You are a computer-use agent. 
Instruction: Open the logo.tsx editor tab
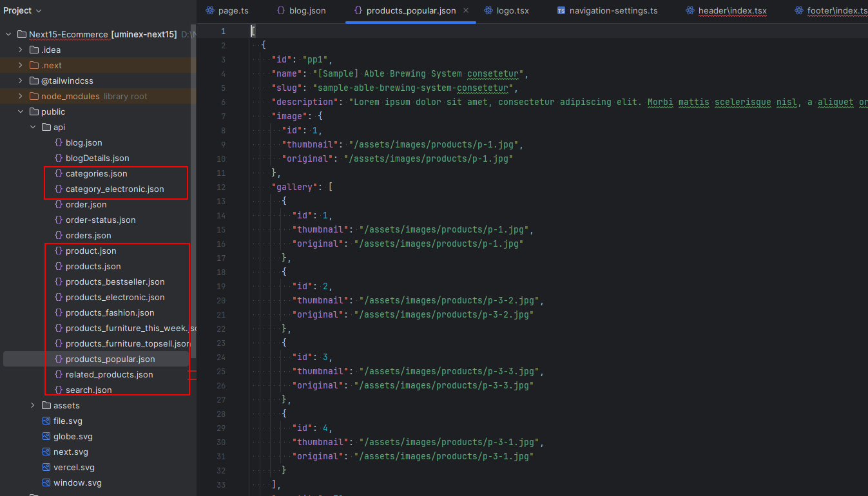(506, 11)
